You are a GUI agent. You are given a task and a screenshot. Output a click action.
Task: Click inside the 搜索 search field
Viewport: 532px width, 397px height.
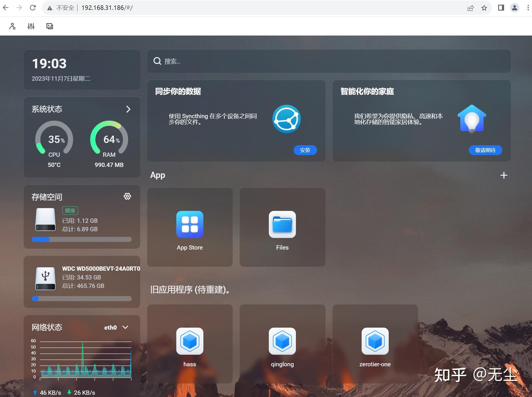(254, 61)
